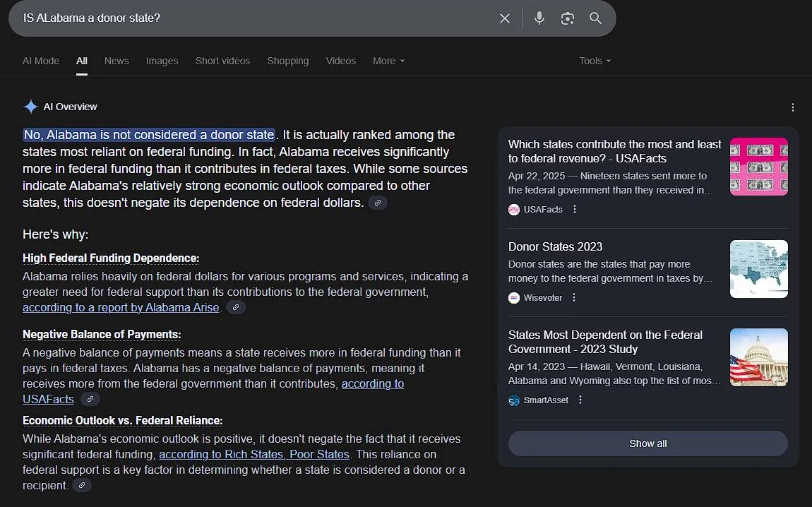Click the dollar bills thumbnail for USAFacts
The width and height of the screenshot is (812, 507).
(x=758, y=167)
